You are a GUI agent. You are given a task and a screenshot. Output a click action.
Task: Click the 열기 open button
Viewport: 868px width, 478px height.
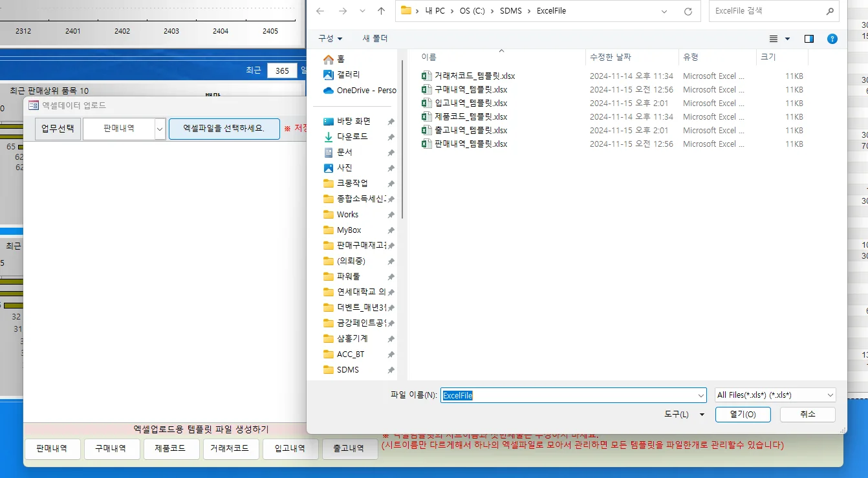tap(743, 414)
